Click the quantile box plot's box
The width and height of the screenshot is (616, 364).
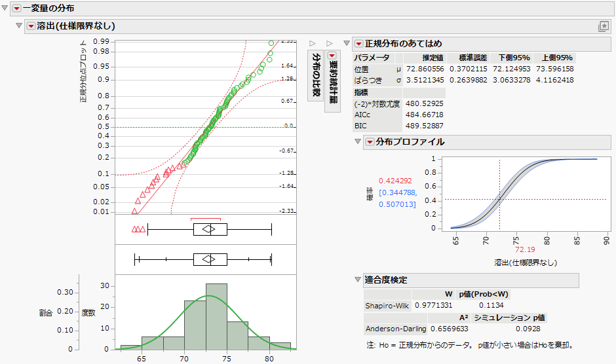[x=210, y=259]
